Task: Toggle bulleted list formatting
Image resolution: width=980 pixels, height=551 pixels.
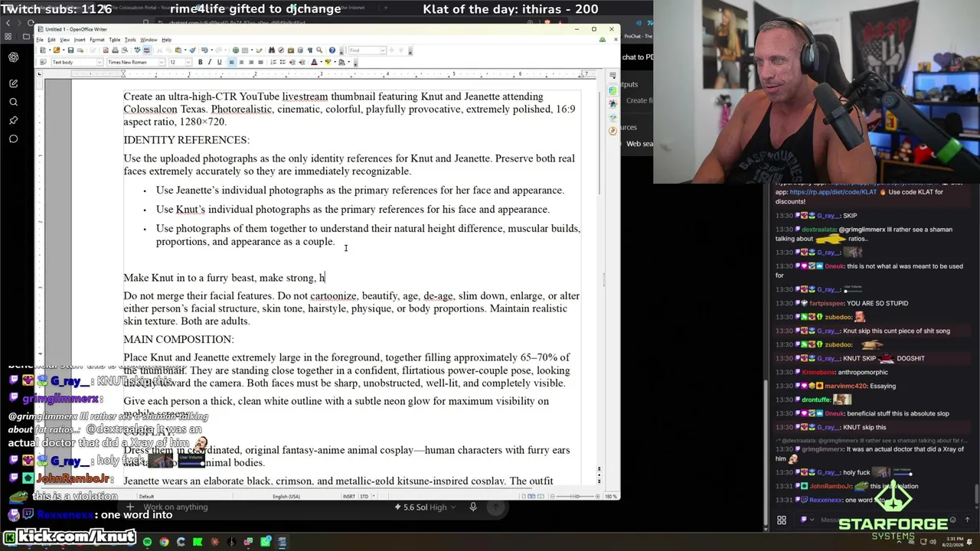Action: coord(283,62)
